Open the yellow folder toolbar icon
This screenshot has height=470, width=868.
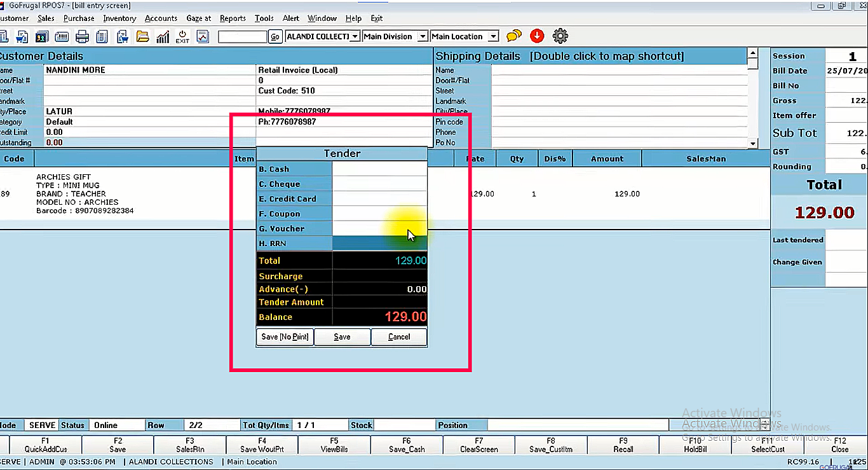(x=142, y=37)
